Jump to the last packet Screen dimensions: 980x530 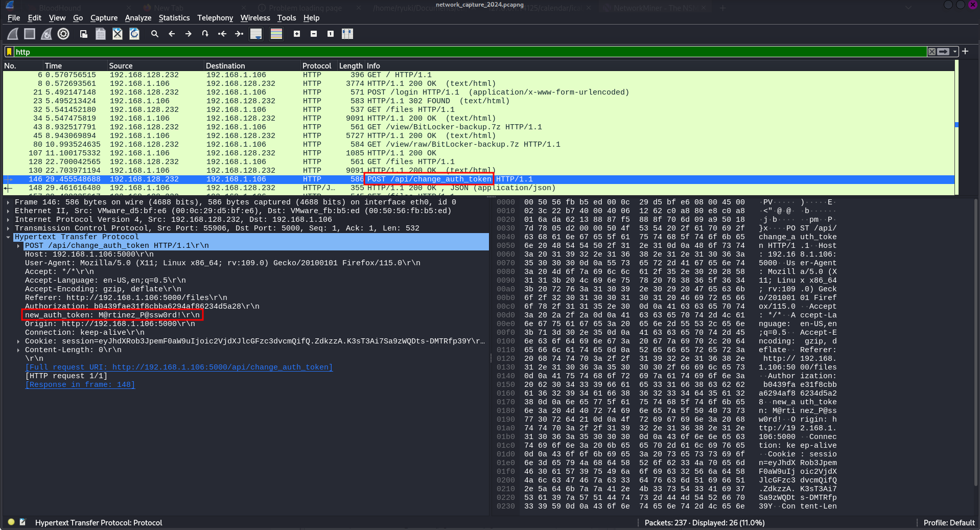(x=239, y=34)
